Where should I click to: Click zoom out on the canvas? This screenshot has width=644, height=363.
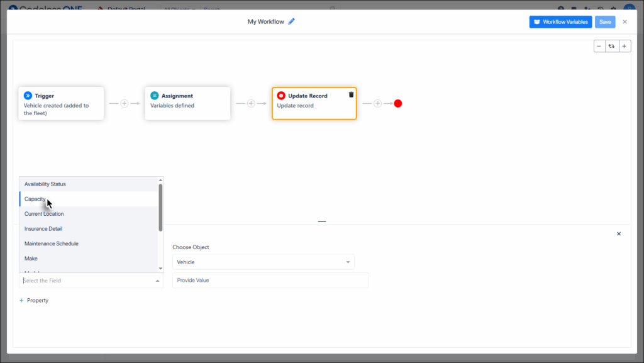[x=599, y=45]
